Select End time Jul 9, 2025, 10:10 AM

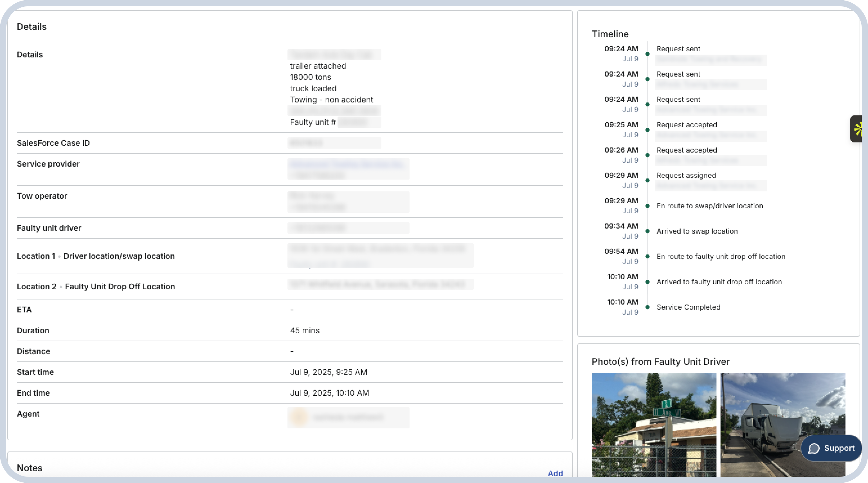(330, 393)
